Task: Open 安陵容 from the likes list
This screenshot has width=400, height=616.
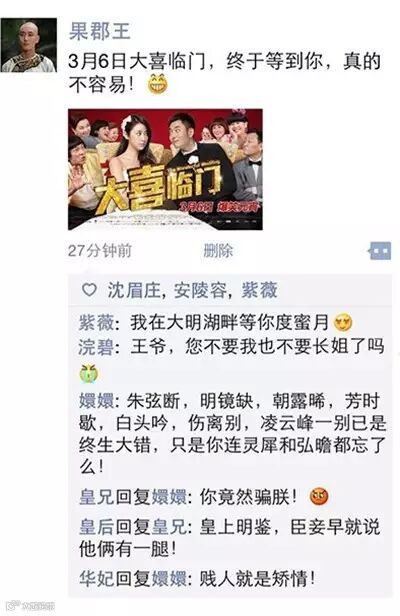Action: (x=200, y=290)
